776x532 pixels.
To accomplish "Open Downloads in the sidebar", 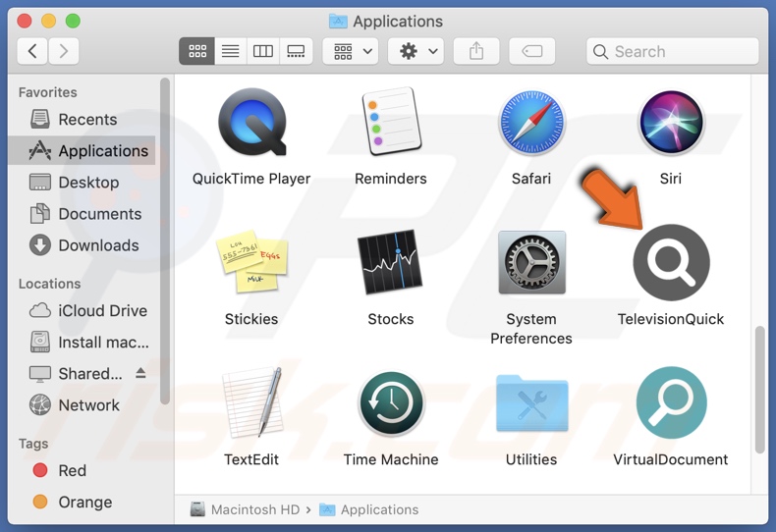I will pos(82,245).
